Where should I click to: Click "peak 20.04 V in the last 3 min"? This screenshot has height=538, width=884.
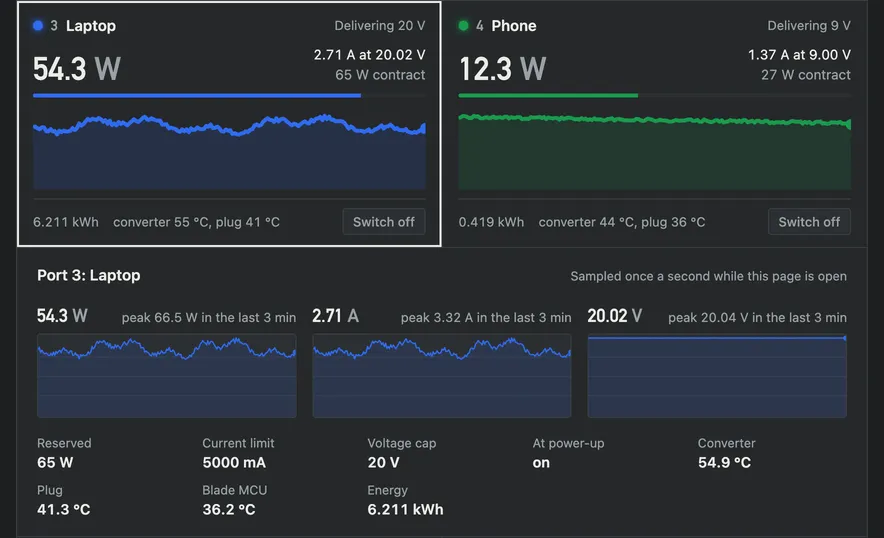pos(757,317)
